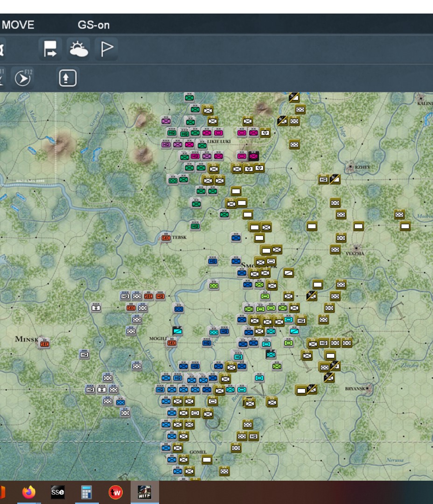Screen dimensions: 433x504
Task: Select the lime green panzer counter west of Smolensk
Action: 214,286
